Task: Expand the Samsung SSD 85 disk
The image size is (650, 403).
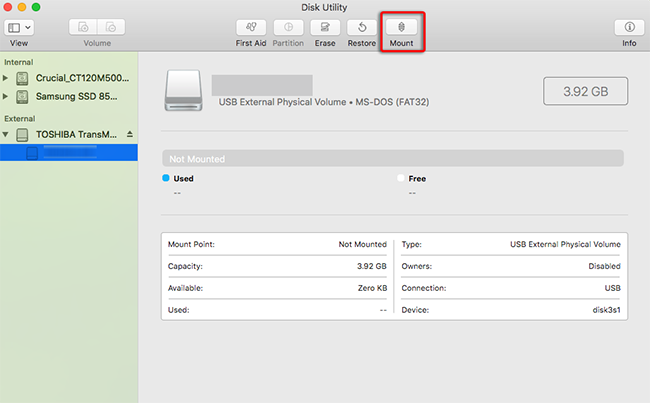Action: point(5,96)
